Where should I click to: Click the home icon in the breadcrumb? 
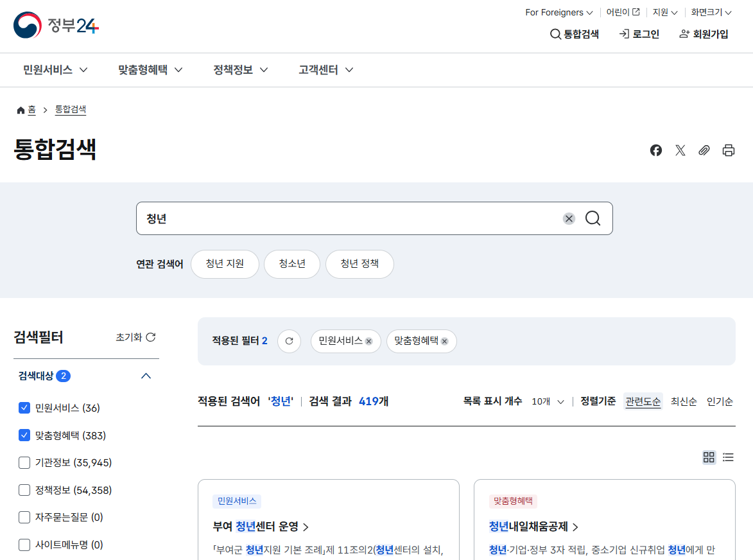point(20,109)
